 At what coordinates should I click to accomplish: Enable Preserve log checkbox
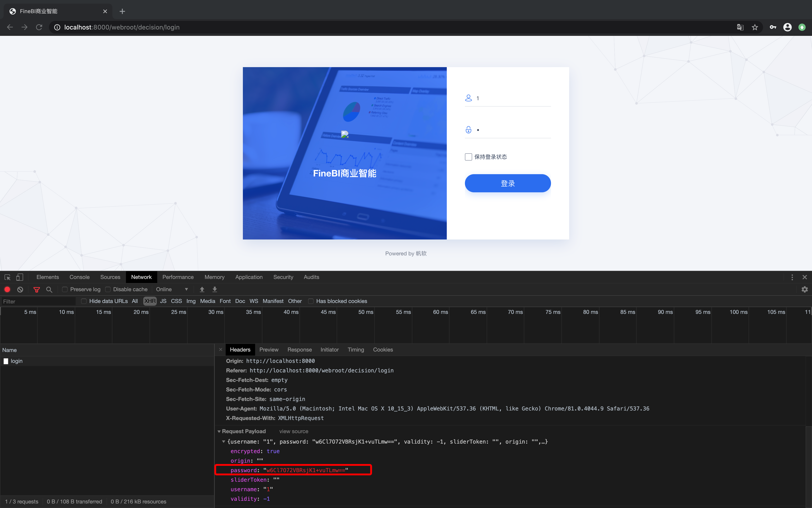point(65,289)
